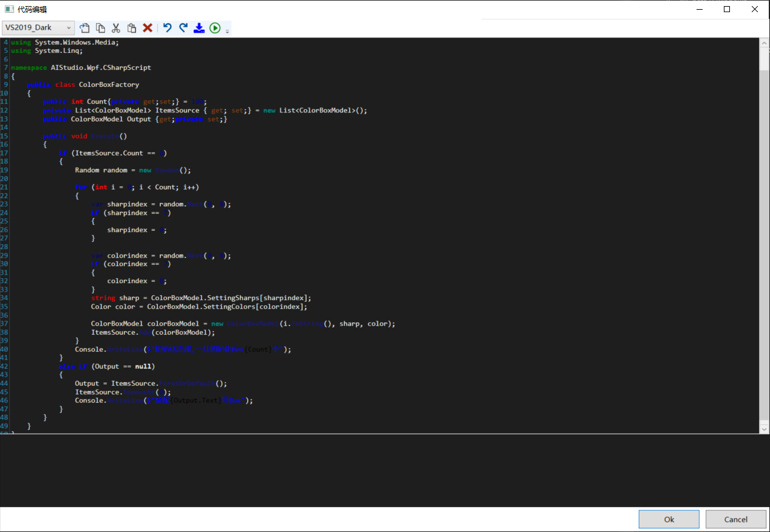This screenshot has width=770, height=532.
Task: Redo the last undone edit
Action: point(183,28)
